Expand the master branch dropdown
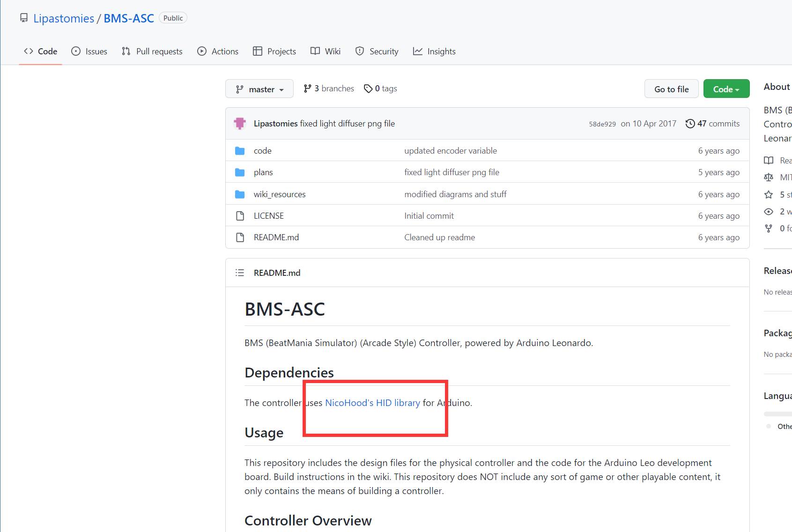792x532 pixels. pos(259,89)
